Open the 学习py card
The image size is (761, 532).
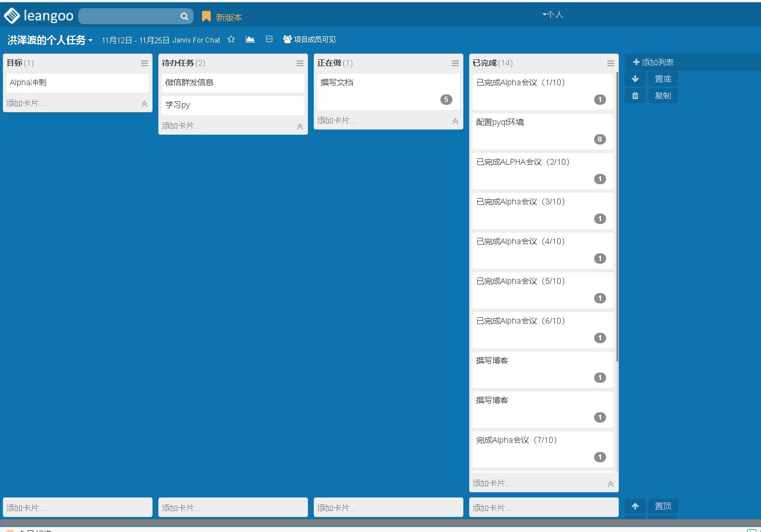coord(233,105)
